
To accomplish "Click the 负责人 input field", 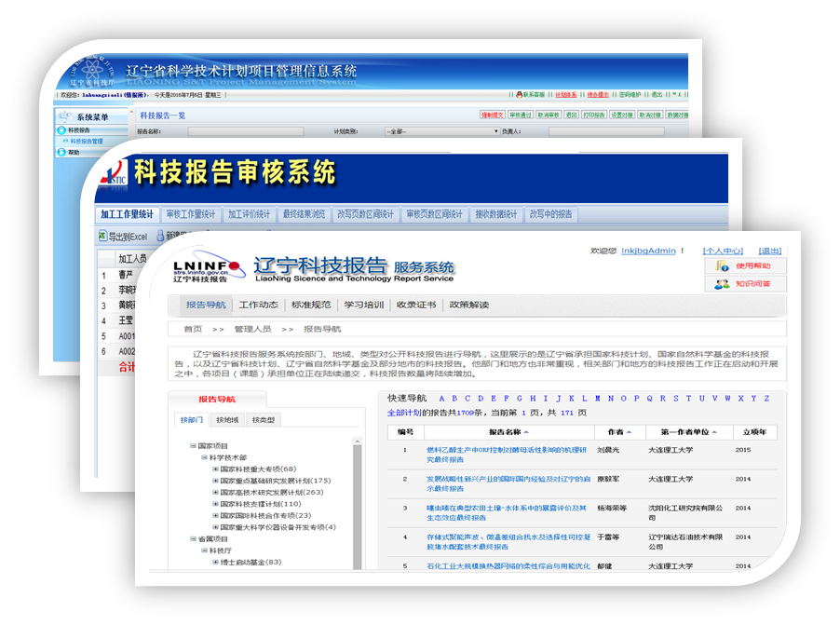I will (x=606, y=131).
